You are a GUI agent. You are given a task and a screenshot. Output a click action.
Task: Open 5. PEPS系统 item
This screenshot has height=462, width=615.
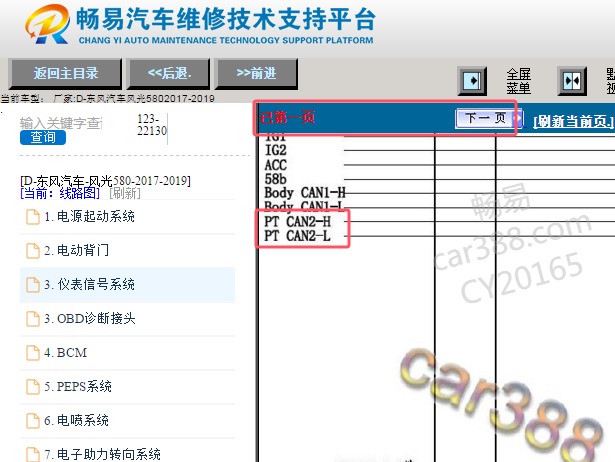coord(127,387)
